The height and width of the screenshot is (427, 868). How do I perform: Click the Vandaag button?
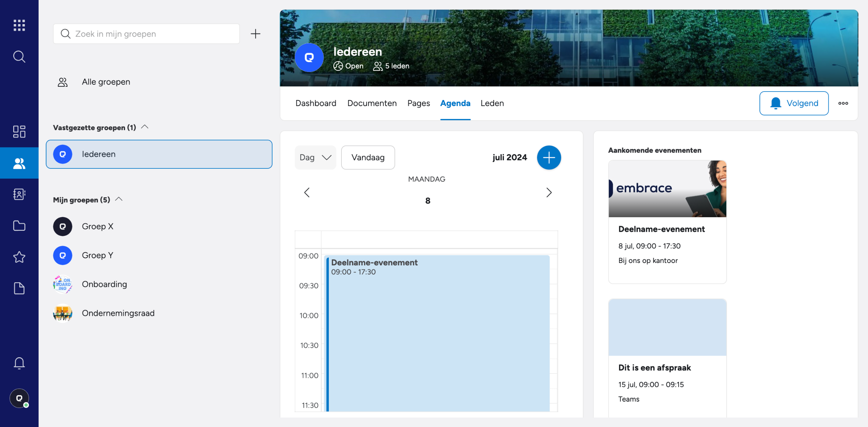pos(368,157)
